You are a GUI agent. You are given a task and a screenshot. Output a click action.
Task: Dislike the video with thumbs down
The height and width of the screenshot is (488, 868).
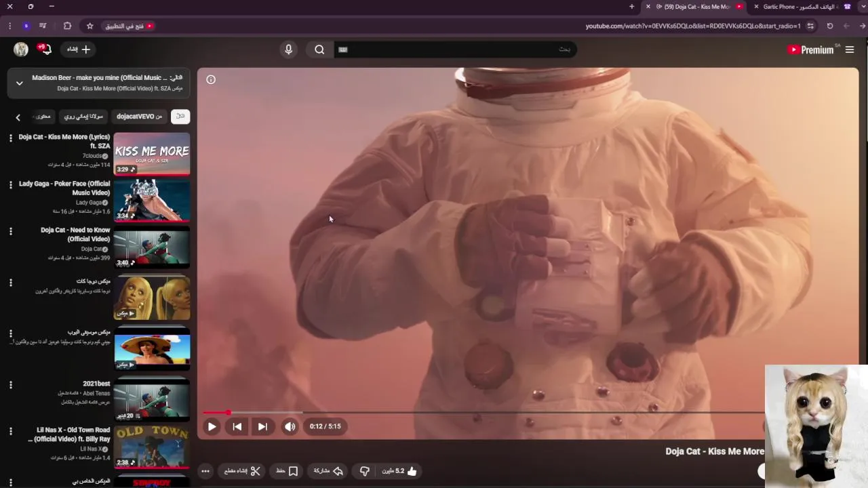pos(364,471)
